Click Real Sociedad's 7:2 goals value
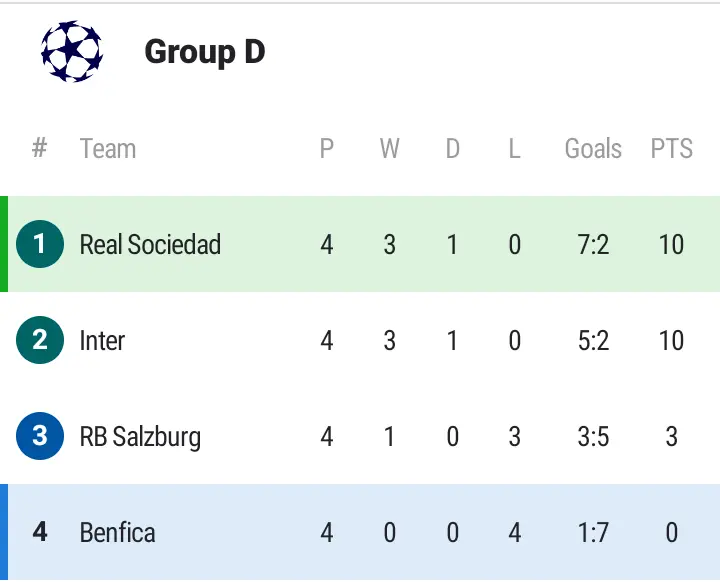The height and width of the screenshot is (582, 720). pos(593,244)
